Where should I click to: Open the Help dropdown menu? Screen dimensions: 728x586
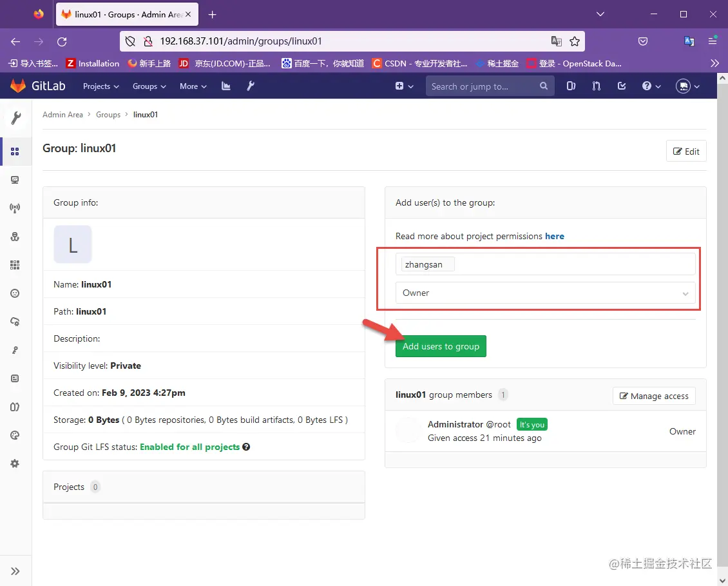(x=651, y=86)
